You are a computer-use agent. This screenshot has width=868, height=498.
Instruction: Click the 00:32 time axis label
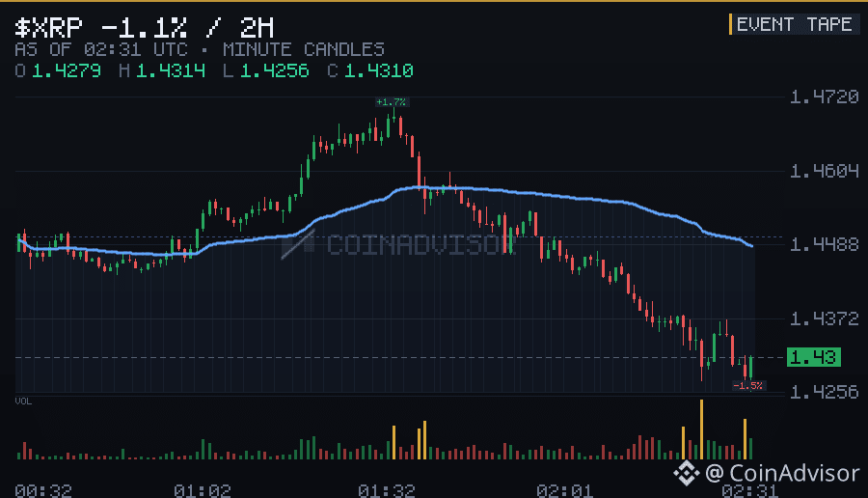pyautogui.click(x=43, y=491)
